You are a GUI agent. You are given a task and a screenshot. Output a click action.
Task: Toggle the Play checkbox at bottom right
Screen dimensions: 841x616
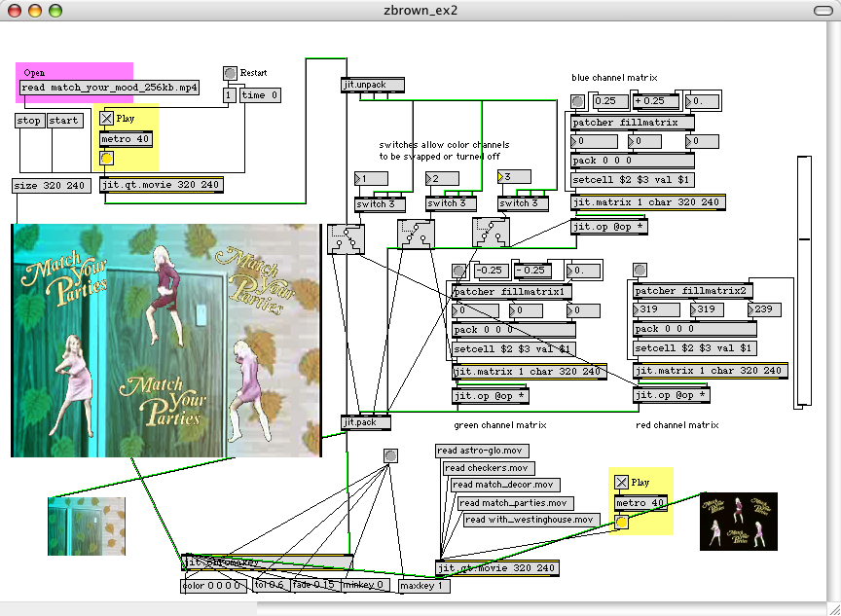click(x=621, y=482)
